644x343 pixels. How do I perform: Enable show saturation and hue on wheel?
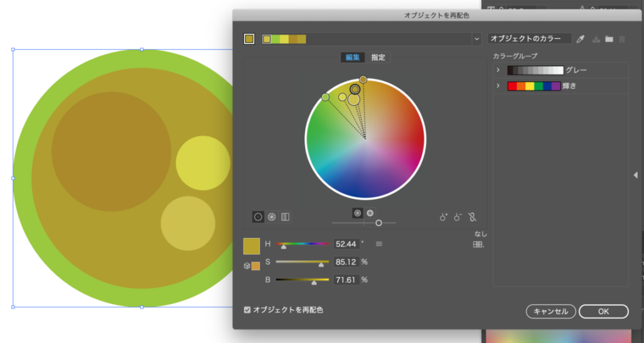[358, 213]
